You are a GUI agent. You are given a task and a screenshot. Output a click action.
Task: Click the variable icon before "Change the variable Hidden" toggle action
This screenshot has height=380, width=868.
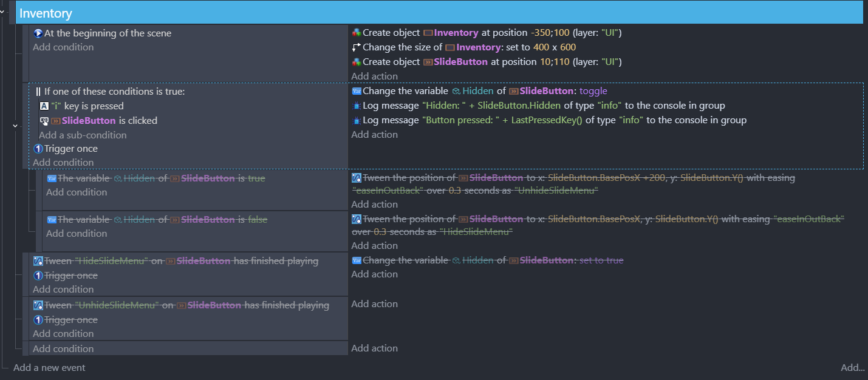[357, 91]
